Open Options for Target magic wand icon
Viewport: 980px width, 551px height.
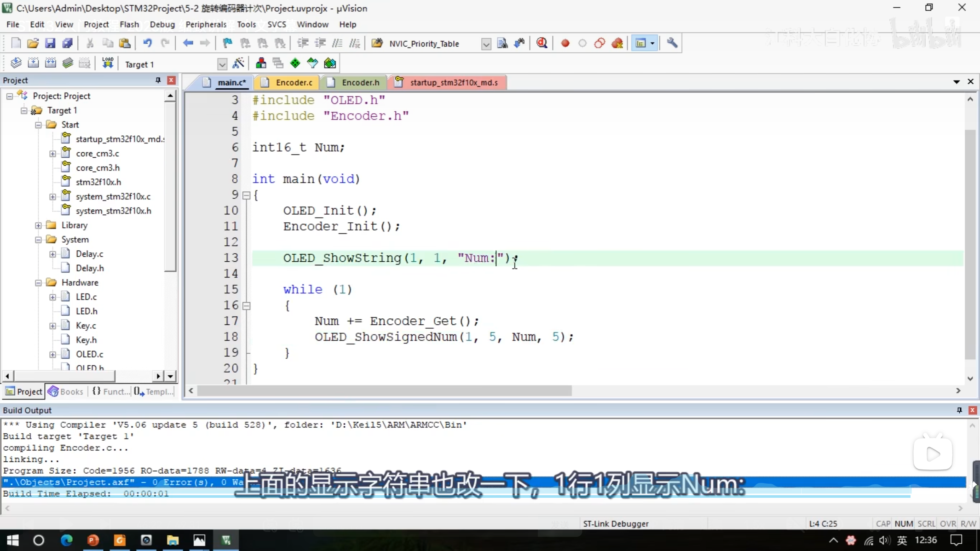click(x=238, y=63)
